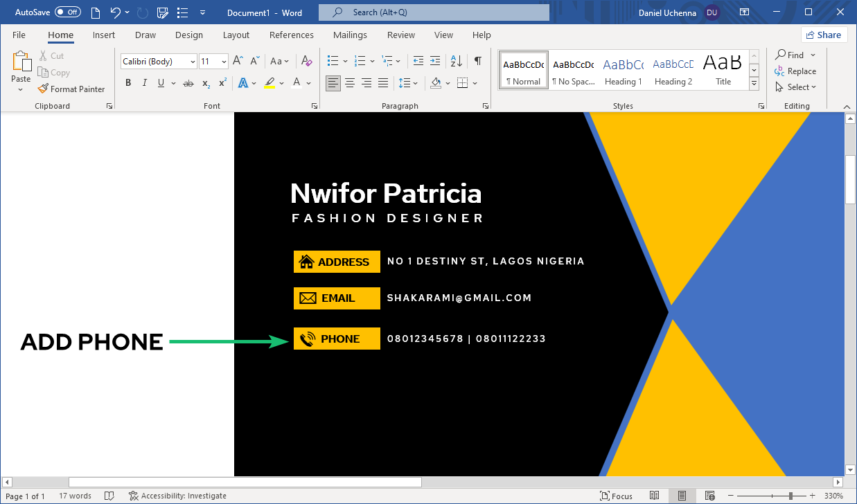This screenshot has width=857, height=504.
Task: Toggle the AutoSave switch
Action: 68,12
